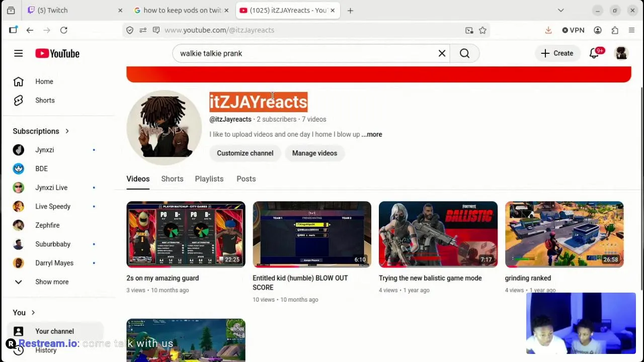Click the magnifier search button
This screenshot has width=644, height=362.
coord(464,53)
